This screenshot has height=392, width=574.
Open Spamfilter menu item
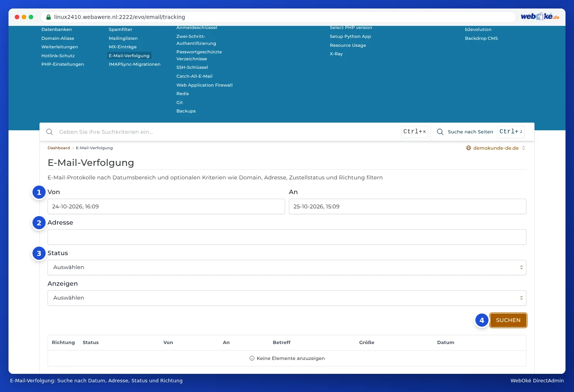tap(120, 29)
